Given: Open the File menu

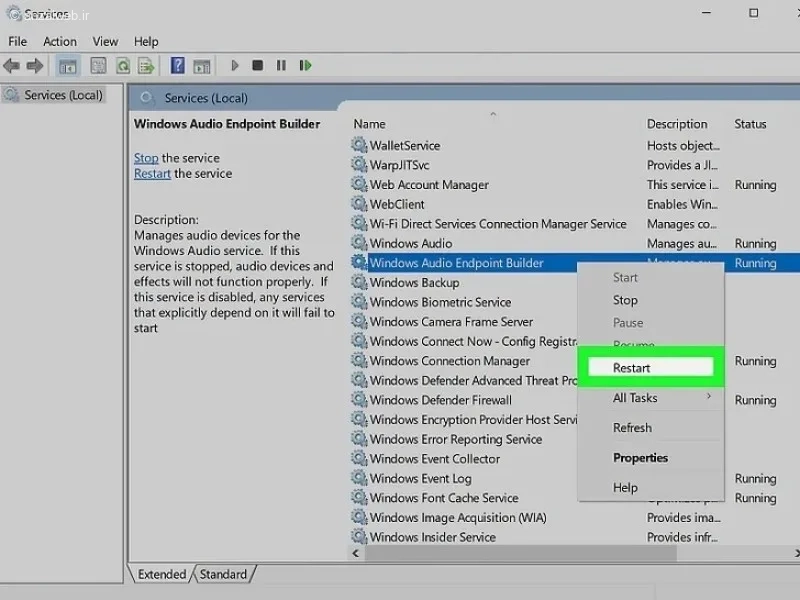Looking at the screenshot, I should tap(17, 41).
